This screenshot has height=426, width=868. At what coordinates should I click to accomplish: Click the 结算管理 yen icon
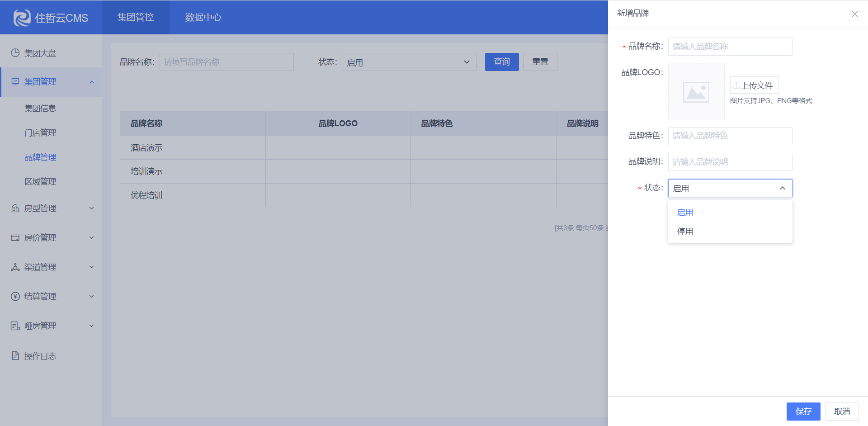click(15, 296)
